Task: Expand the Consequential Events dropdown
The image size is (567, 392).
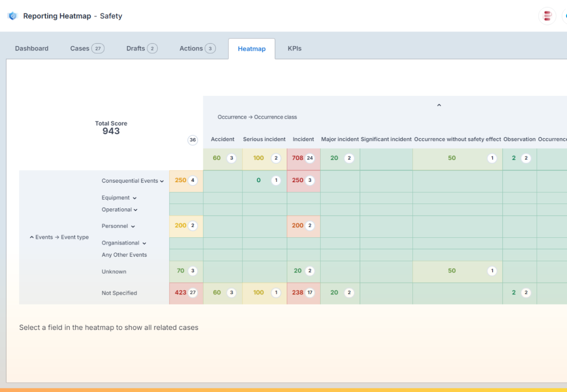Action: (162, 181)
